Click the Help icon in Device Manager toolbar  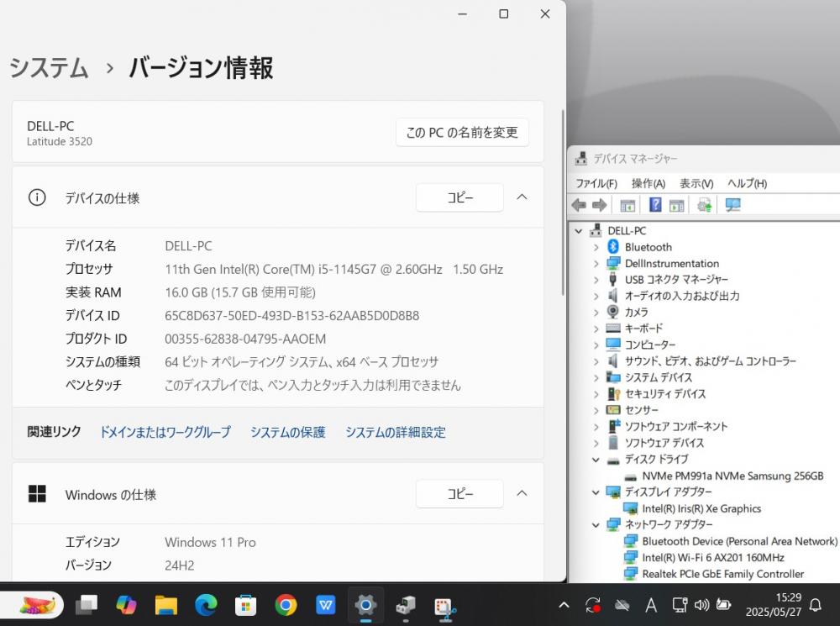654,205
